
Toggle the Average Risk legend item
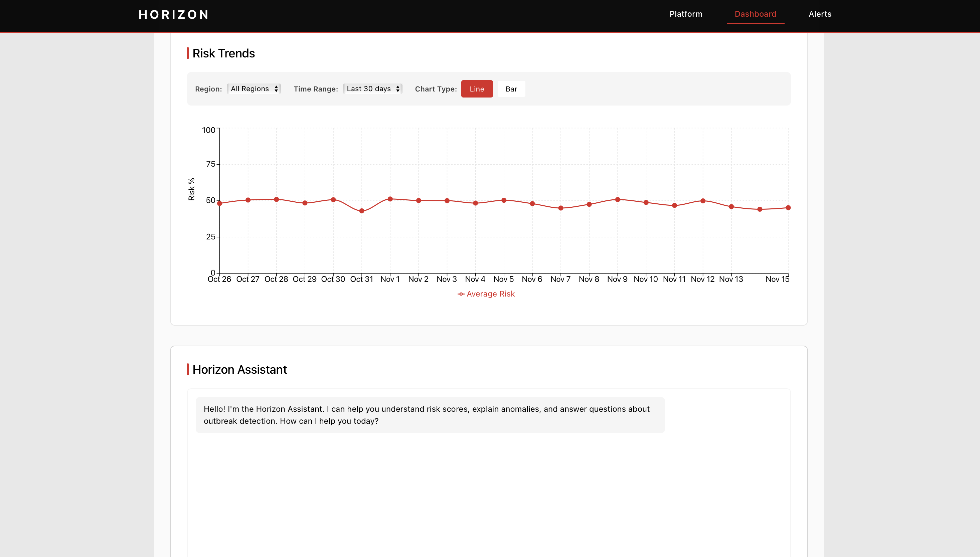[490, 294]
